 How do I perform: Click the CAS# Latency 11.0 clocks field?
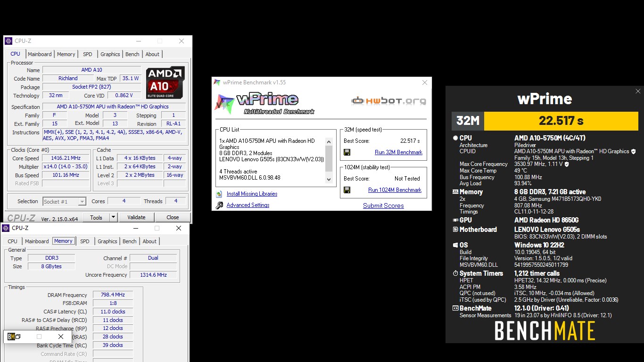point(113,312)
